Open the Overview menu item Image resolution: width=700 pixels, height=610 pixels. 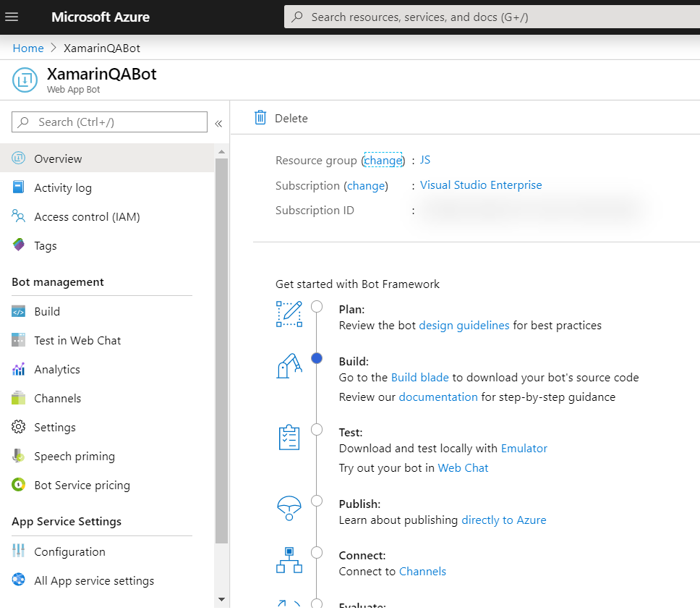tap(107, 158)
